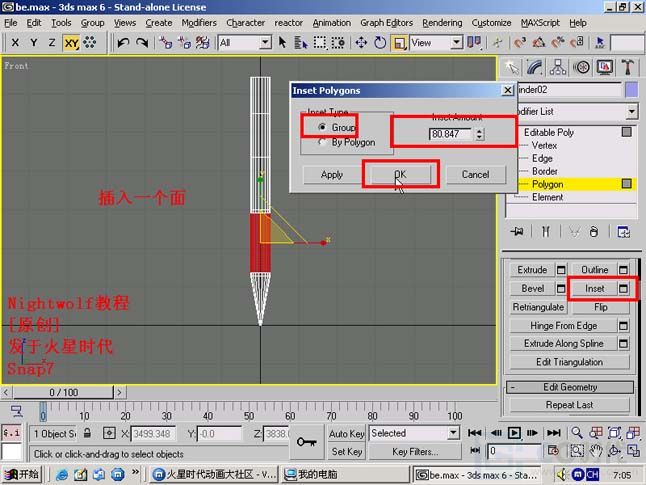Screen dimensions: 646x485
Task: Restrict to Y axis constraint
Action: pos(34,42)
